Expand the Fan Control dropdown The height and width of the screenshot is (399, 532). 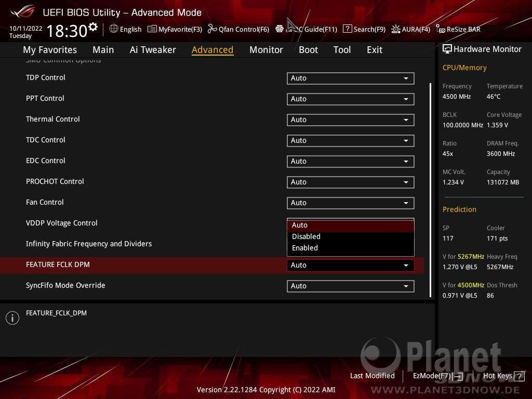(351, 203)
